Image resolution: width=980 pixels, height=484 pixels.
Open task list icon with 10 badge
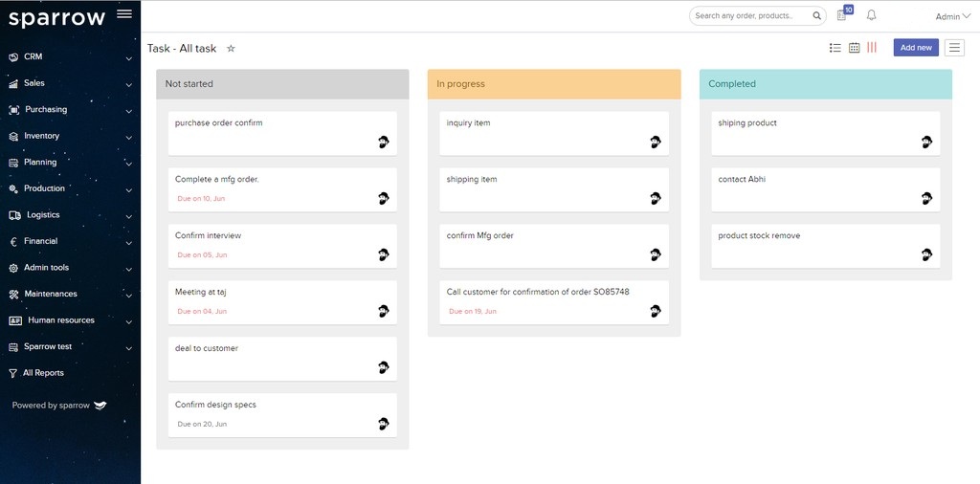[842, 15]
